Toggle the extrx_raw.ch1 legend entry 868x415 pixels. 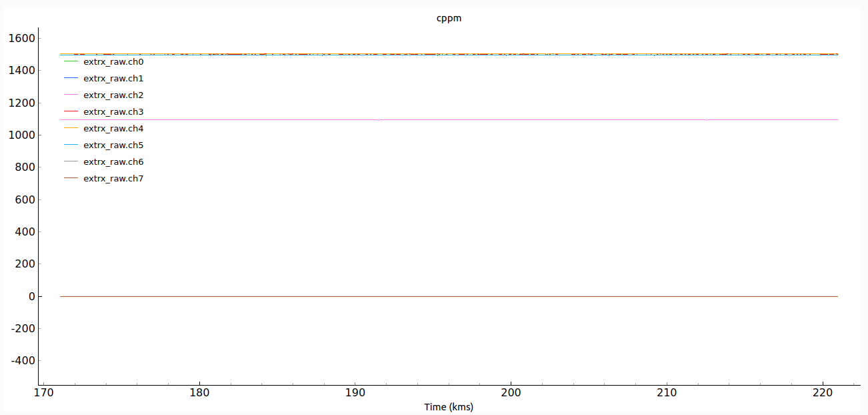(x=113, y=79)
